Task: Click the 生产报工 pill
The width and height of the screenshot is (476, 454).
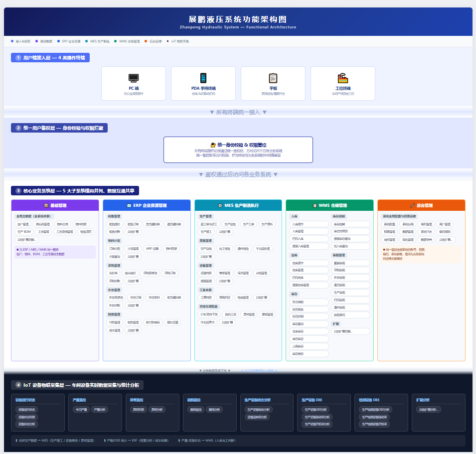Action: click(206, 232)
